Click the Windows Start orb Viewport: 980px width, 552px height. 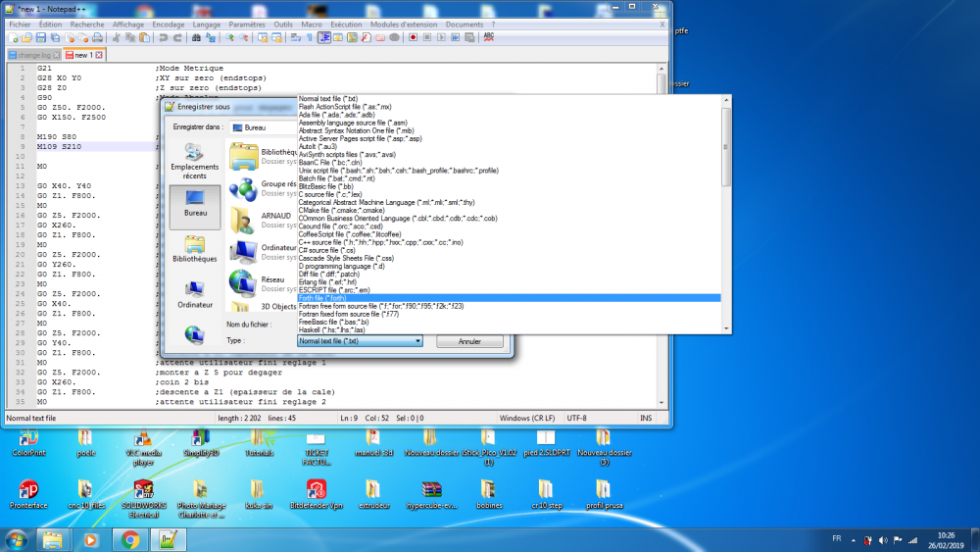[17, 540]
